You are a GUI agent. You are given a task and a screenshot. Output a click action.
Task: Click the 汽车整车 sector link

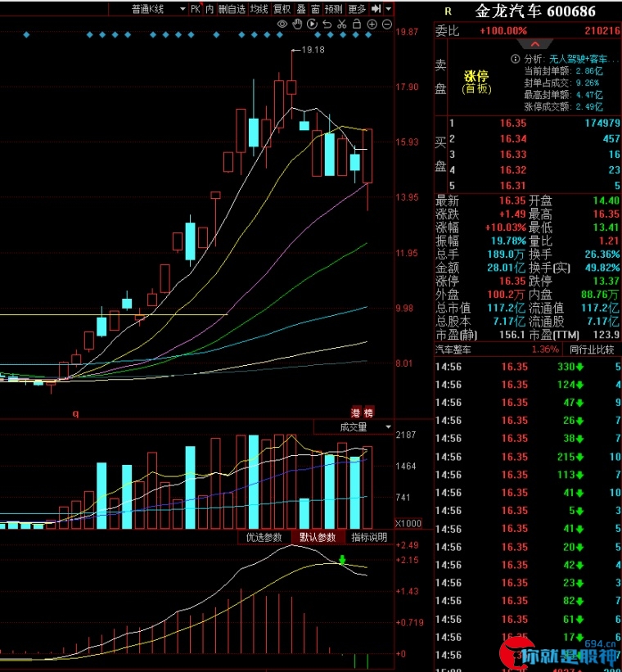(x=453, y=350)
